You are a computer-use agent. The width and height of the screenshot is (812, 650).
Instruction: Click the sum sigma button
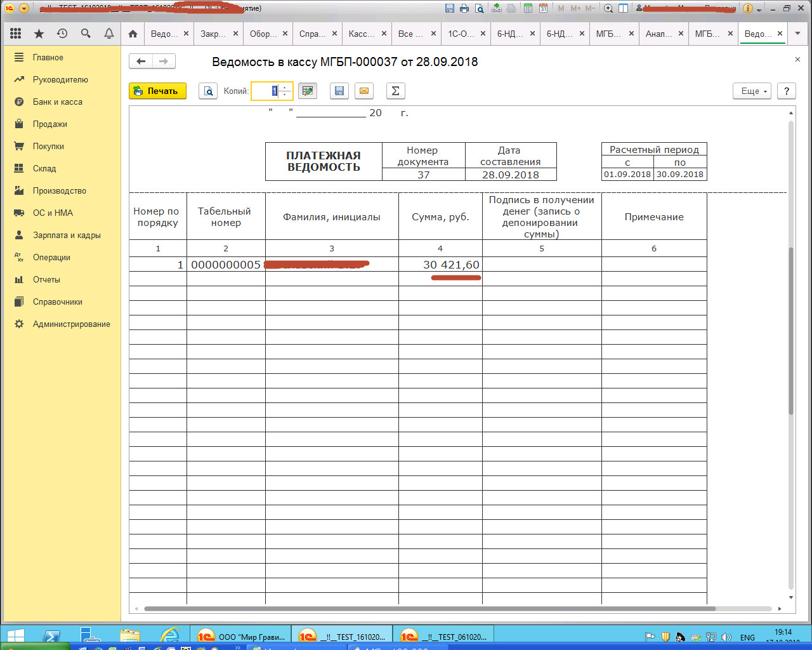[395, 91]
